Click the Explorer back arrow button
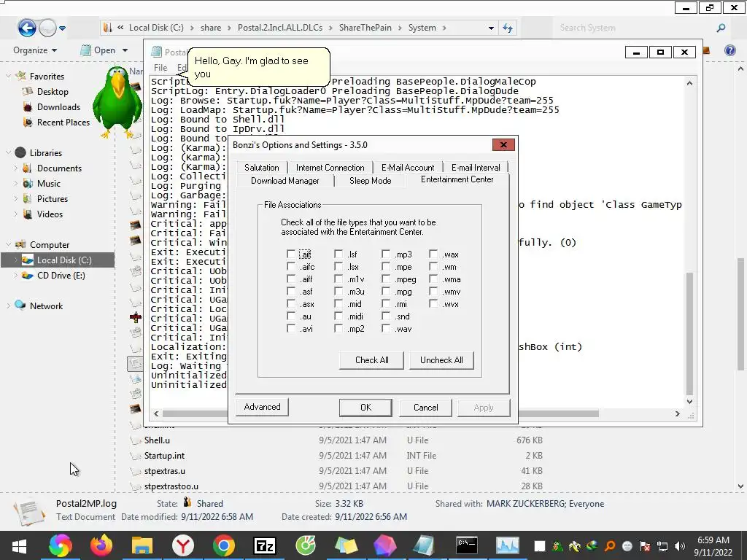 pyautogui.click(x=27, y=28)
